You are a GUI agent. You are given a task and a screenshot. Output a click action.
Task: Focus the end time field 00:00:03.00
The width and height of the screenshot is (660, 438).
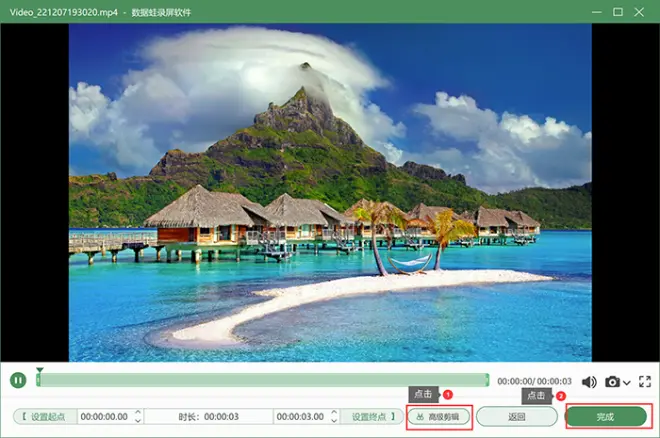(x=301, y=417)
